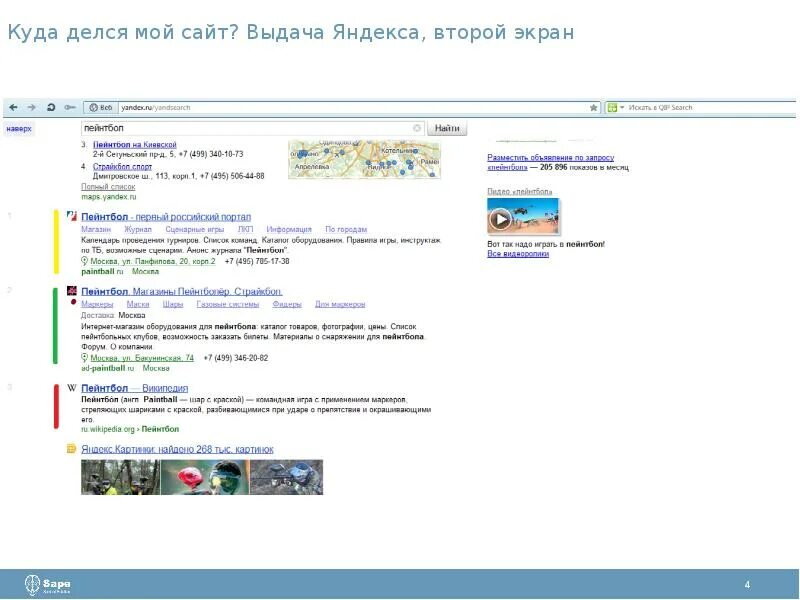Go back with the browser back arrow
The width and height of the screenshot is (800, 600).
coord(13,108)
